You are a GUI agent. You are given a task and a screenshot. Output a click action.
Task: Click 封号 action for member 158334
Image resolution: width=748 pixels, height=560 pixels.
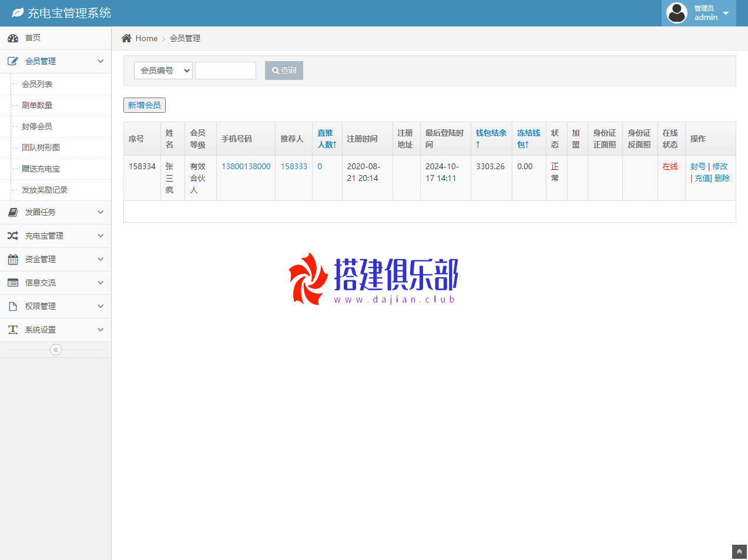coord(698,166)
